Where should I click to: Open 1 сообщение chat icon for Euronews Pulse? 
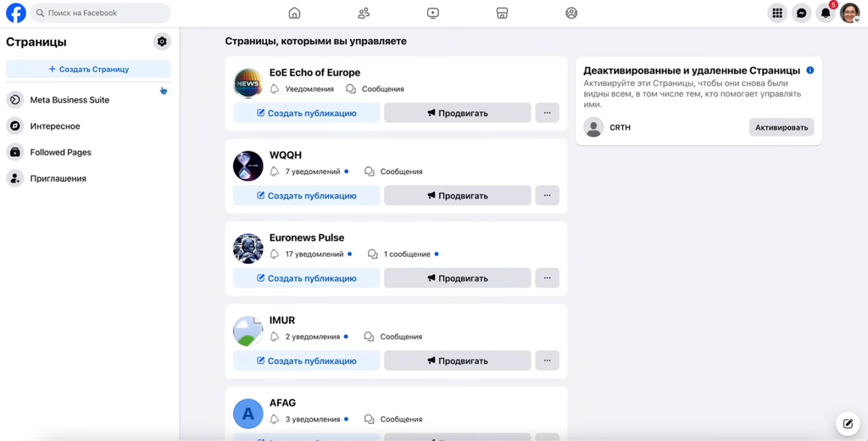(373, 254)
